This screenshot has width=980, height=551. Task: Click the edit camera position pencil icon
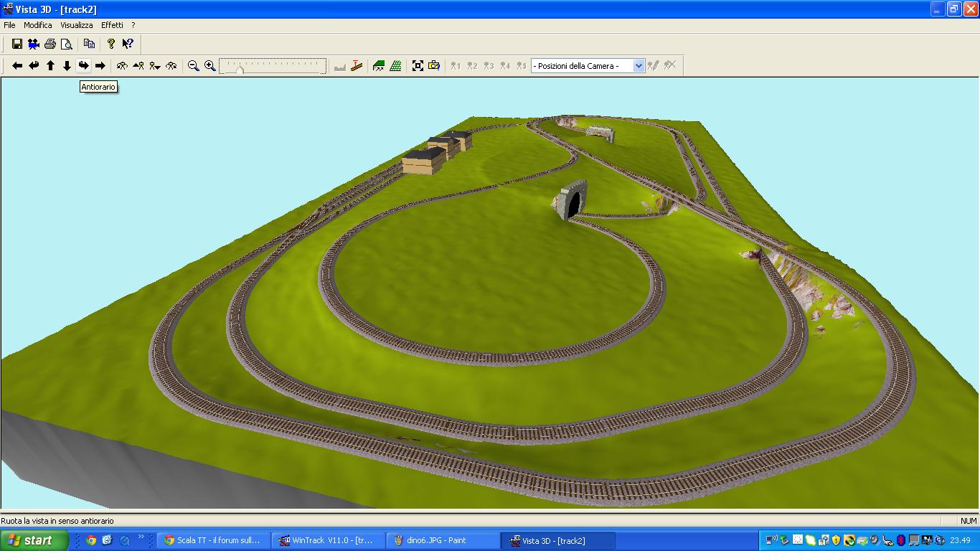coord(654,66)
